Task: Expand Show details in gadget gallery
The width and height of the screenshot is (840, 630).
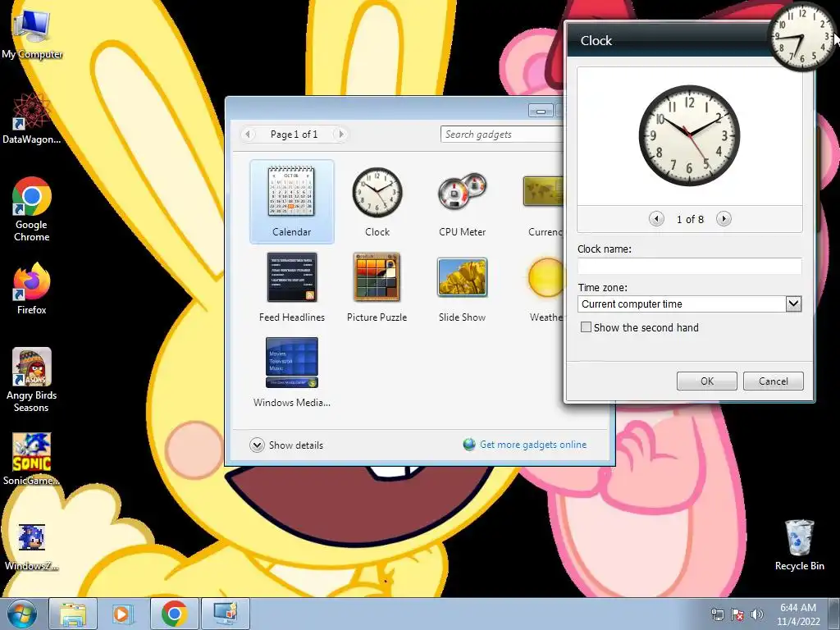Action: pos(286,445)
